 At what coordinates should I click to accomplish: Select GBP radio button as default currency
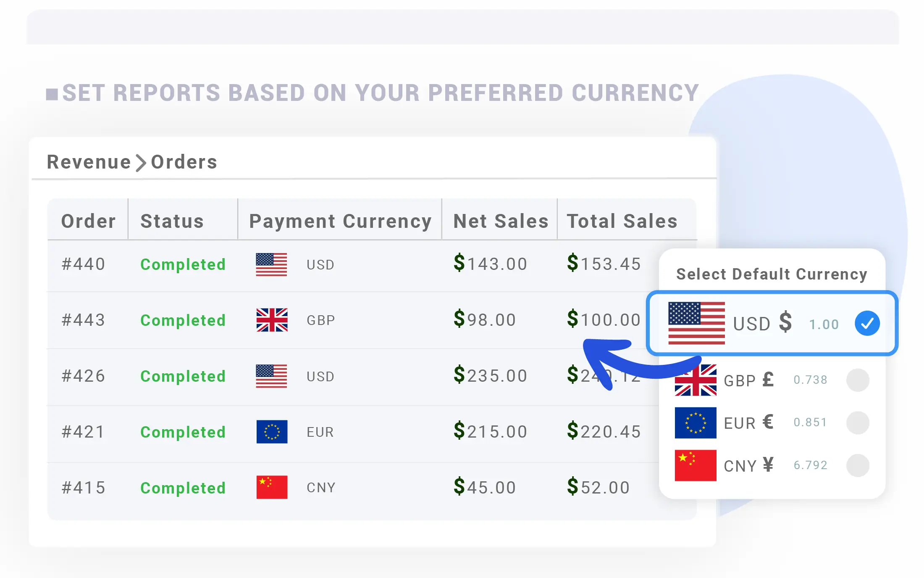[x=858, y=380]
